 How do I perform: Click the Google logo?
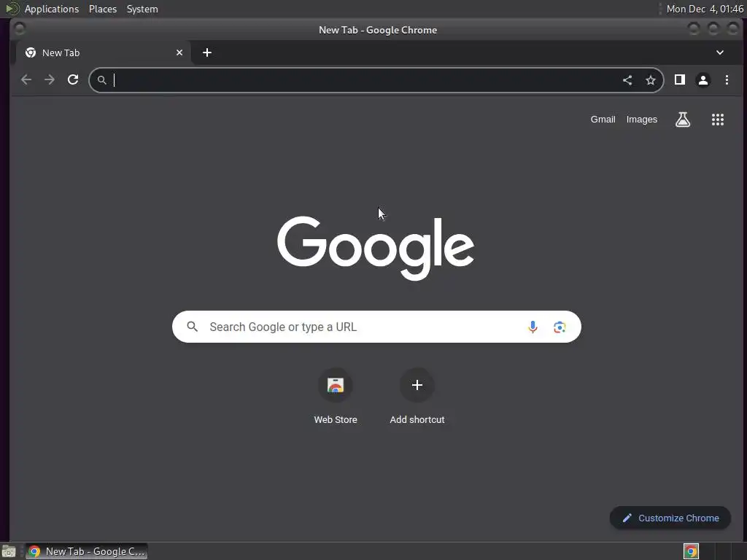[376, 248]
